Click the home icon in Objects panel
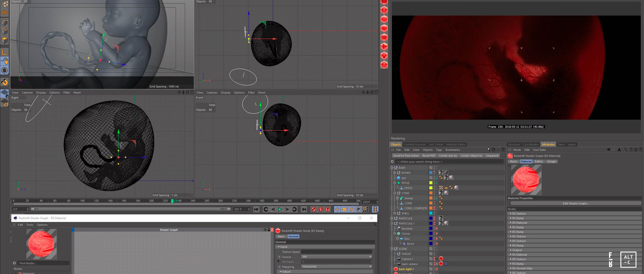This screenshot has width=644, height=274. [494, 150]
